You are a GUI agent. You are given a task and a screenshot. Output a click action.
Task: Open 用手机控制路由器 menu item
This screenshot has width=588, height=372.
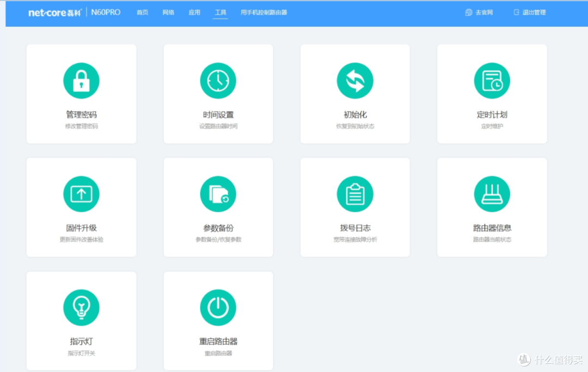click(264, 13)
